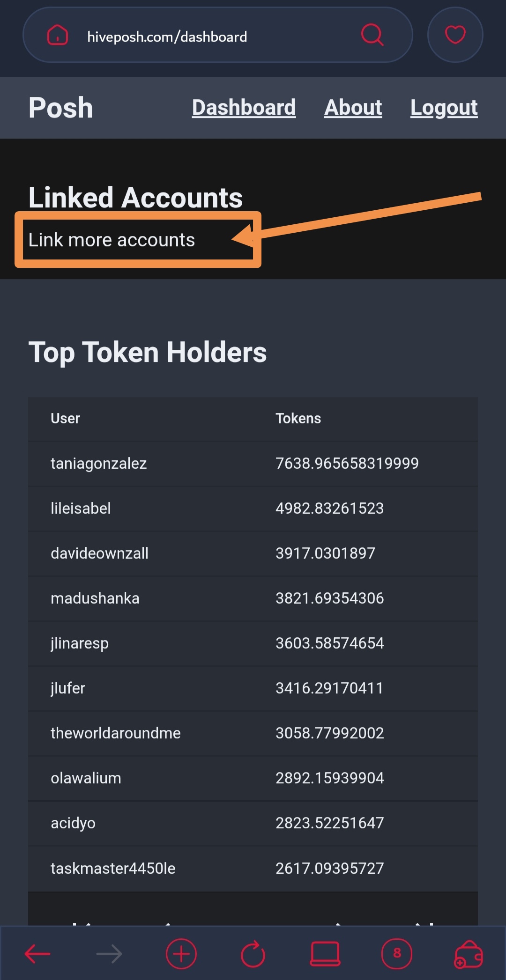This screenshot has width=506, height=980.
Task: Reload the page with refresh icon
Action: coord(253,954)
